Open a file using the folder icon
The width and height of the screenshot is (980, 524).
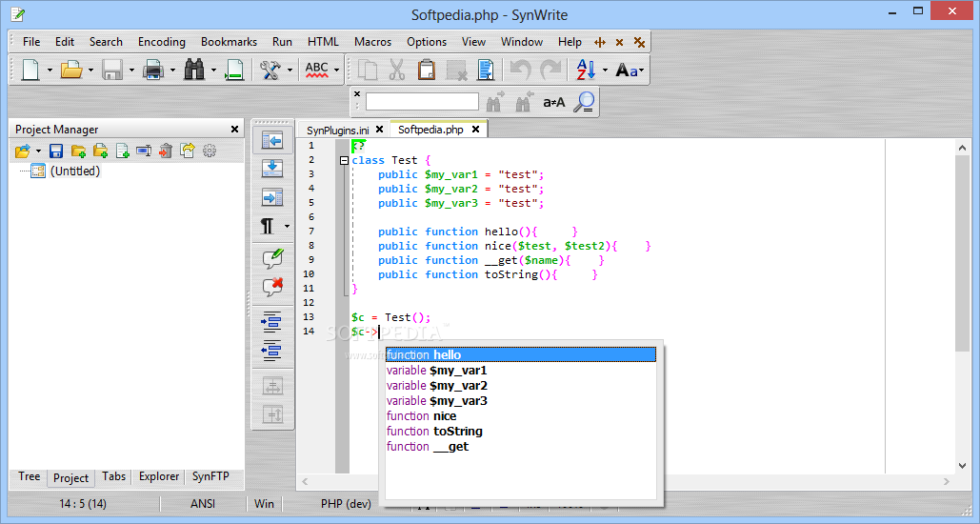click(71, 70)
